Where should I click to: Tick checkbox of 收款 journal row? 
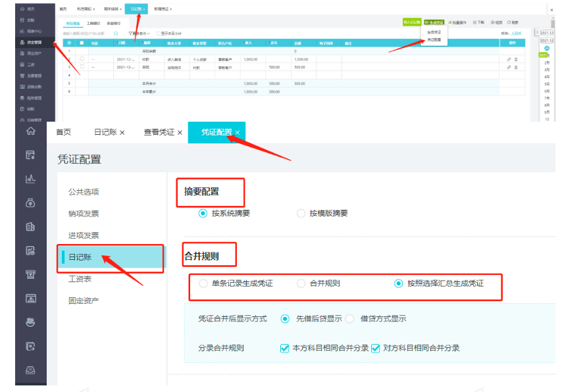tap(82, 59)
